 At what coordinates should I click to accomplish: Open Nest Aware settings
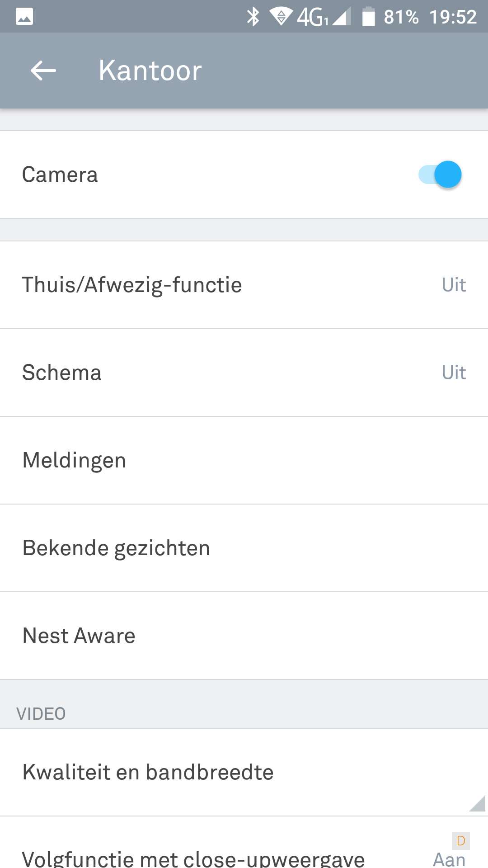[x=79, y=636]
